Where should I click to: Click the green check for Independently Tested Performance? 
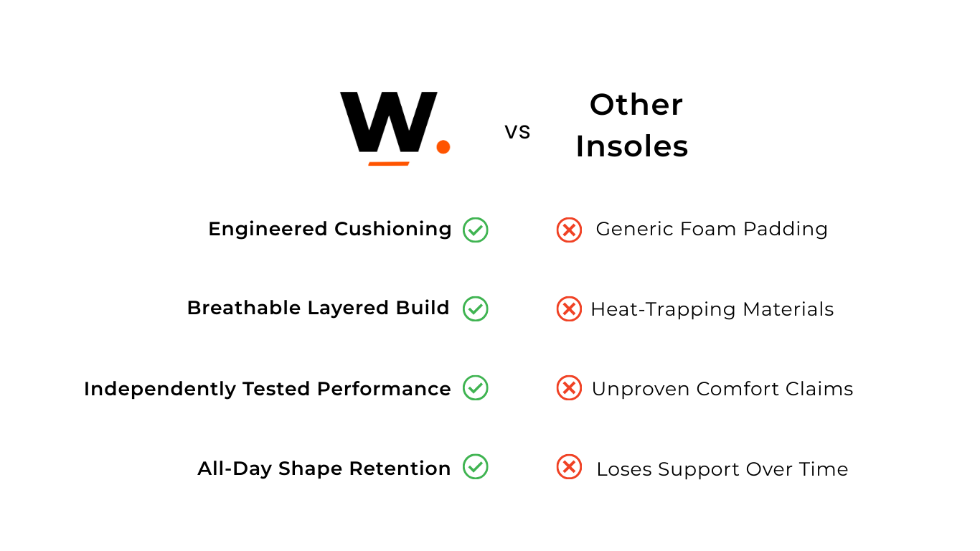point(475,388)
